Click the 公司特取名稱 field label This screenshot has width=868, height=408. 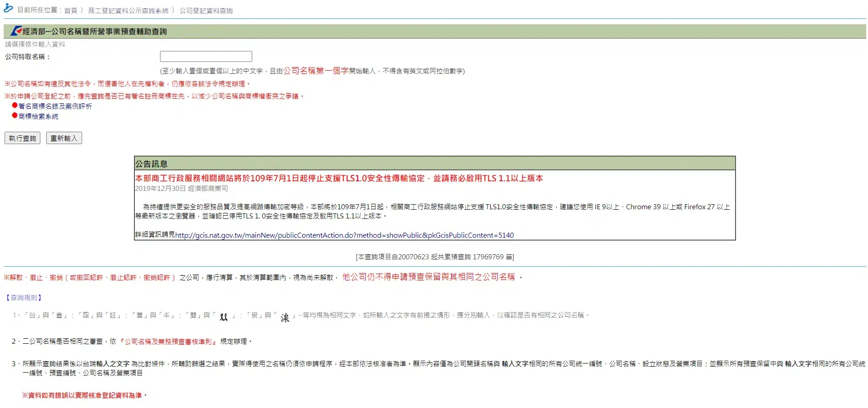click(28, 57)
